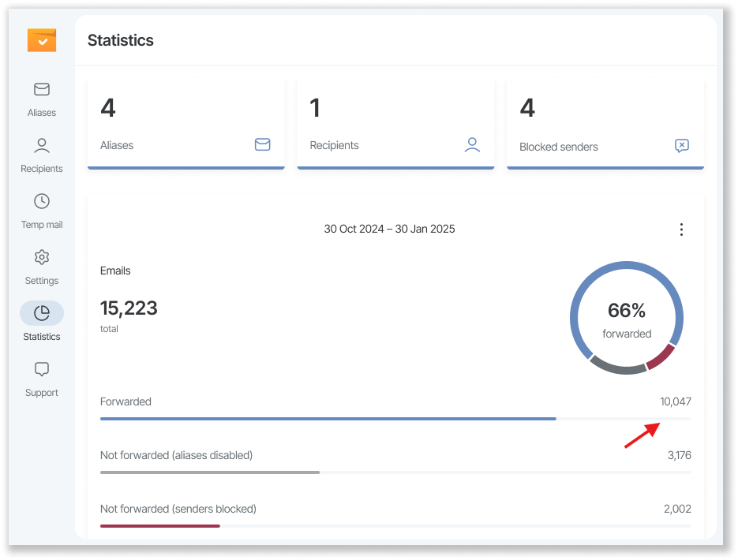Open Temp mail from the sidebar
This screenshot has width=738, height=560.
coord(41,211)
